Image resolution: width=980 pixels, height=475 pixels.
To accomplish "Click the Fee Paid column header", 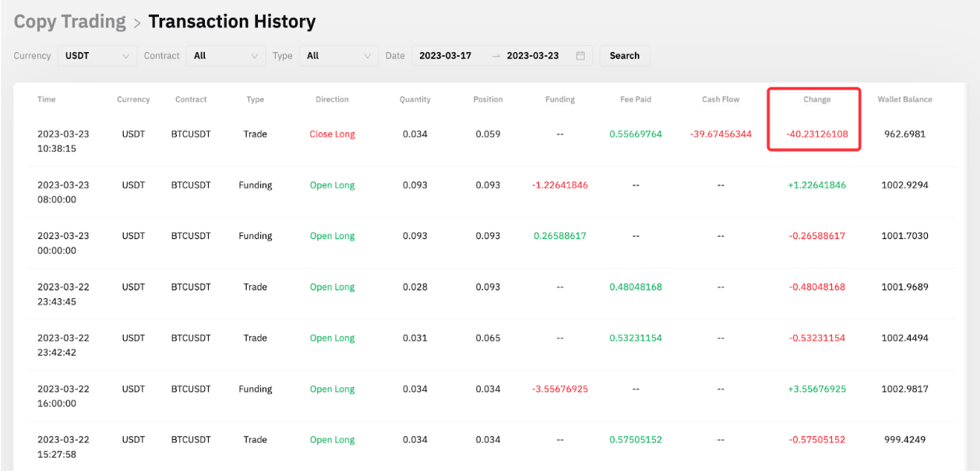I will [x=636, y=100].
